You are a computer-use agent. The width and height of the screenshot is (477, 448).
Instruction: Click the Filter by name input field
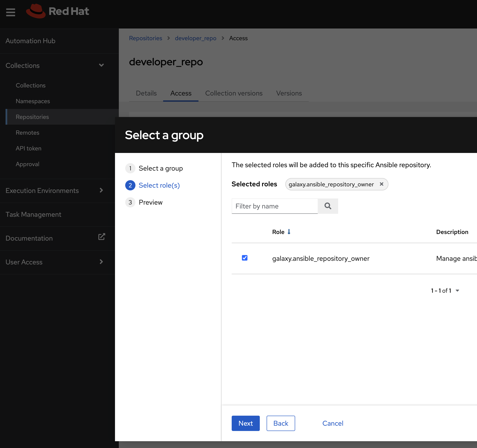click(275, 205)
